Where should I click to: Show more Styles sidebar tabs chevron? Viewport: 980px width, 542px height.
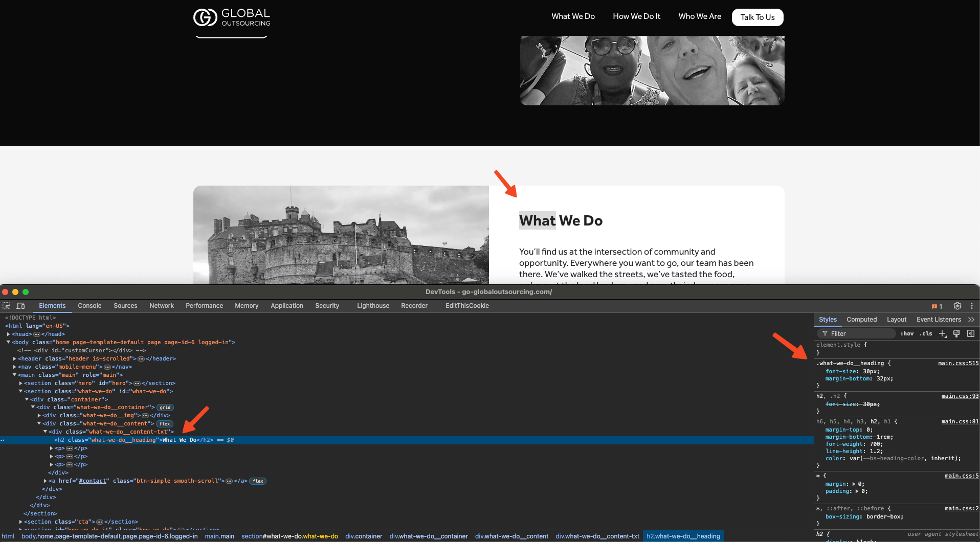pos(971,320)
